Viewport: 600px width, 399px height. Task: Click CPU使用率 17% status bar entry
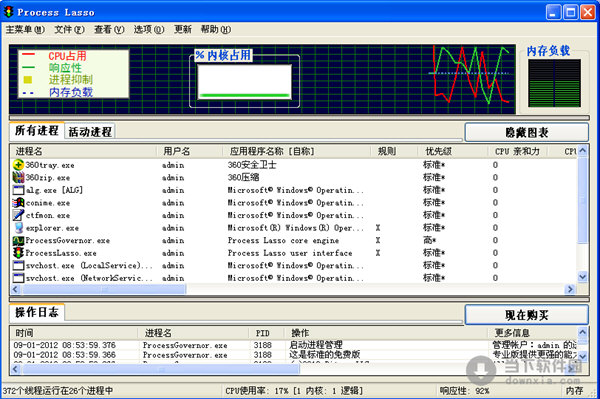(x=294, y=391)
